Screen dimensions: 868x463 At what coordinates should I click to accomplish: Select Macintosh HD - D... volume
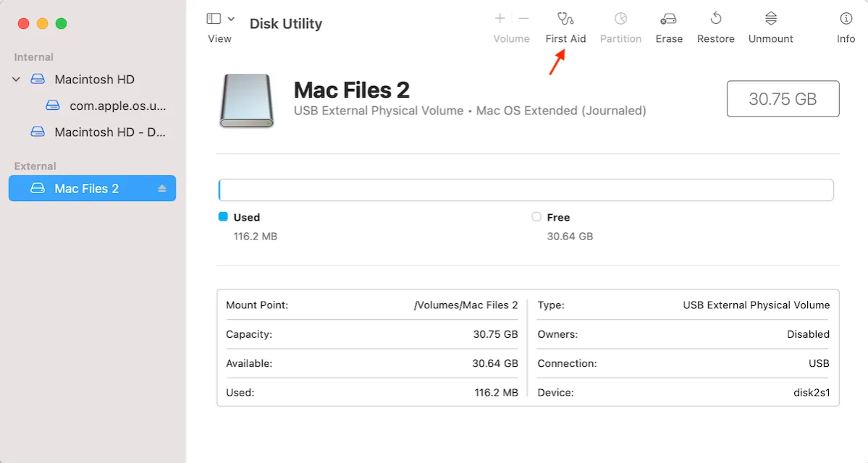point(109,132)
